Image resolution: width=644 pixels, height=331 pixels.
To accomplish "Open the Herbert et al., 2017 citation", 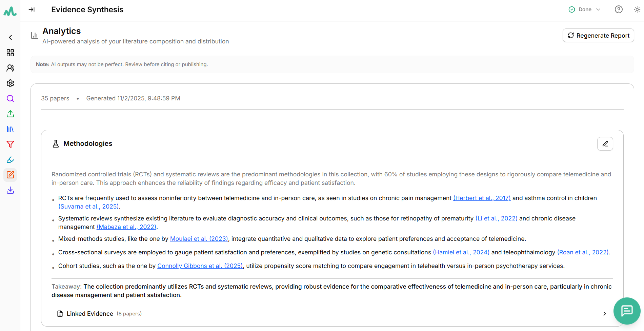I will [482, 198].
